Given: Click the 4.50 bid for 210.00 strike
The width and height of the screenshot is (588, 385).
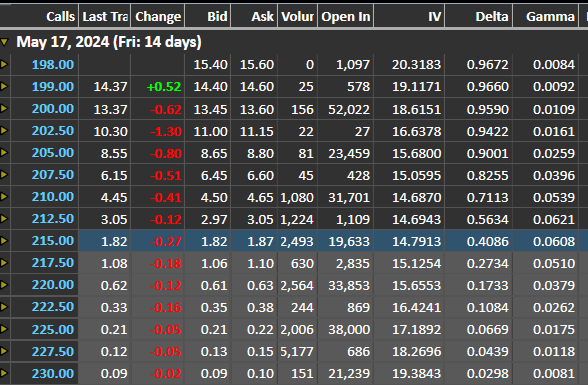Looking at the screenshot, I should coord(214,198).
